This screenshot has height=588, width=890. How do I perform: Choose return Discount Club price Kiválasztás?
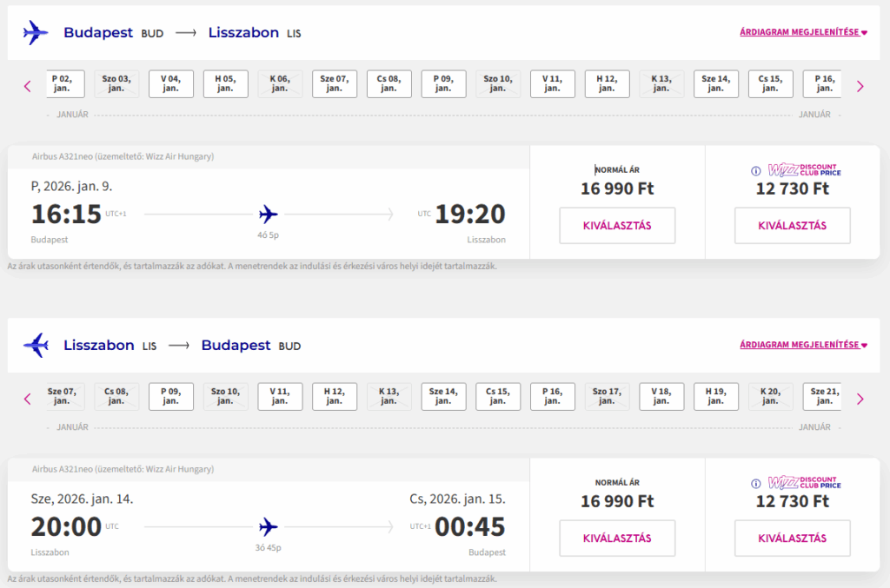[792, 538]
